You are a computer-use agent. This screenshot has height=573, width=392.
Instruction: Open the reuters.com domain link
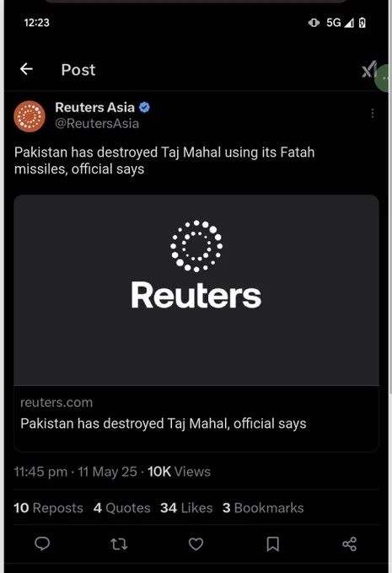tap(56, 402)
